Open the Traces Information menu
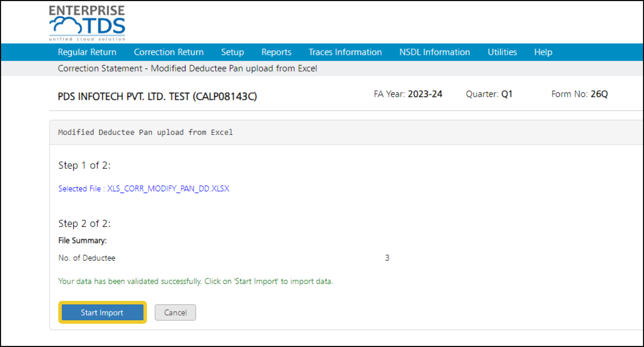The width and height of the screenshot is (644, 347). [345, 52]
